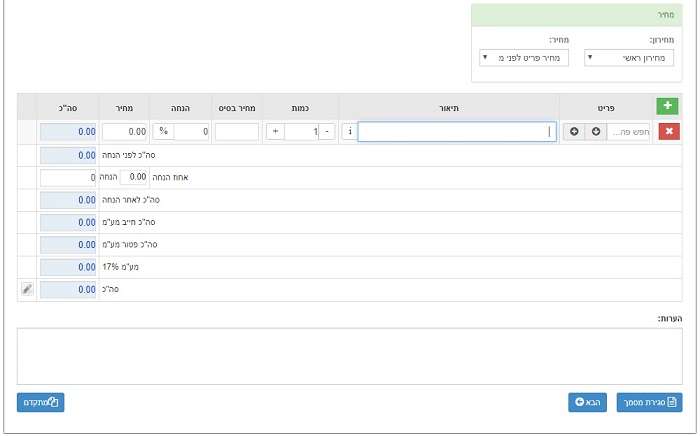Click the notes (הערות) text area

pos(350,356)
